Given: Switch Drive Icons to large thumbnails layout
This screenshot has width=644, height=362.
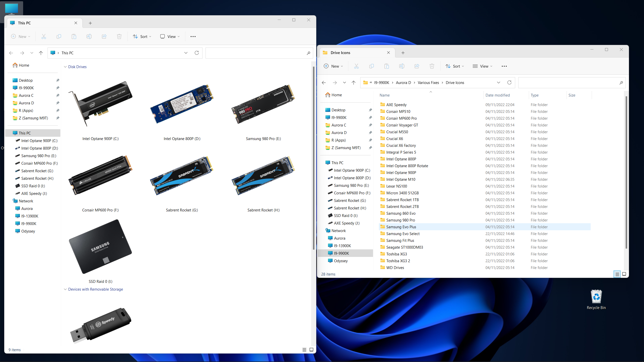Looking at the screenshot, I should 624,274.
